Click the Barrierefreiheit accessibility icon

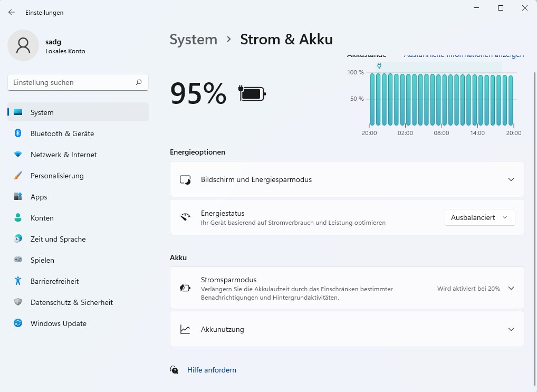tap(18, 281)
